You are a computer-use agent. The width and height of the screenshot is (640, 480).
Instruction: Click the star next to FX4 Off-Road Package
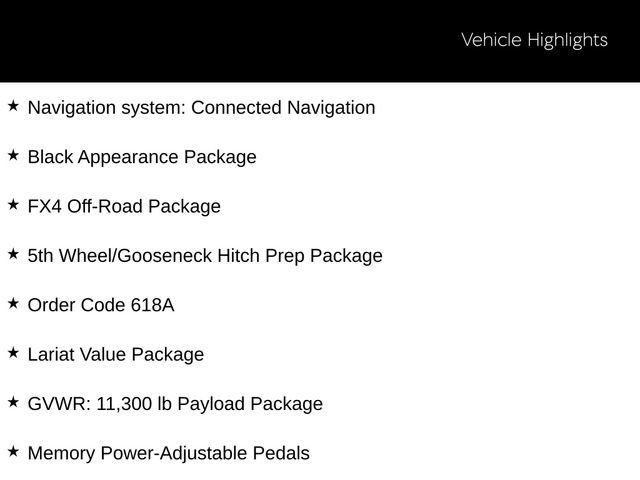click(13, 205)
